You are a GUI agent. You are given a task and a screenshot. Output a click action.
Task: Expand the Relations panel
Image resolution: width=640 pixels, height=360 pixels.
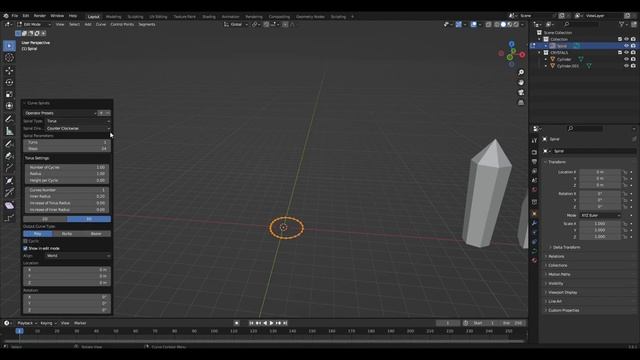coord(556,256)
